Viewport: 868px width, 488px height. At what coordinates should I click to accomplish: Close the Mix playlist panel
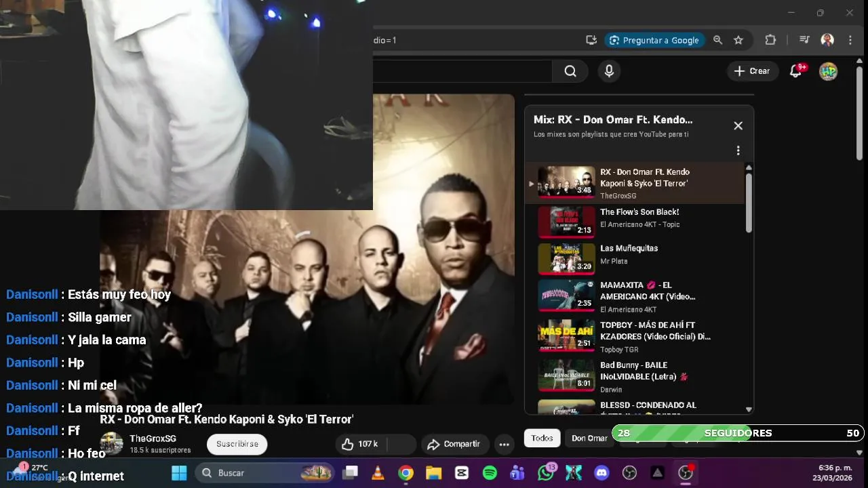(738, 125)
